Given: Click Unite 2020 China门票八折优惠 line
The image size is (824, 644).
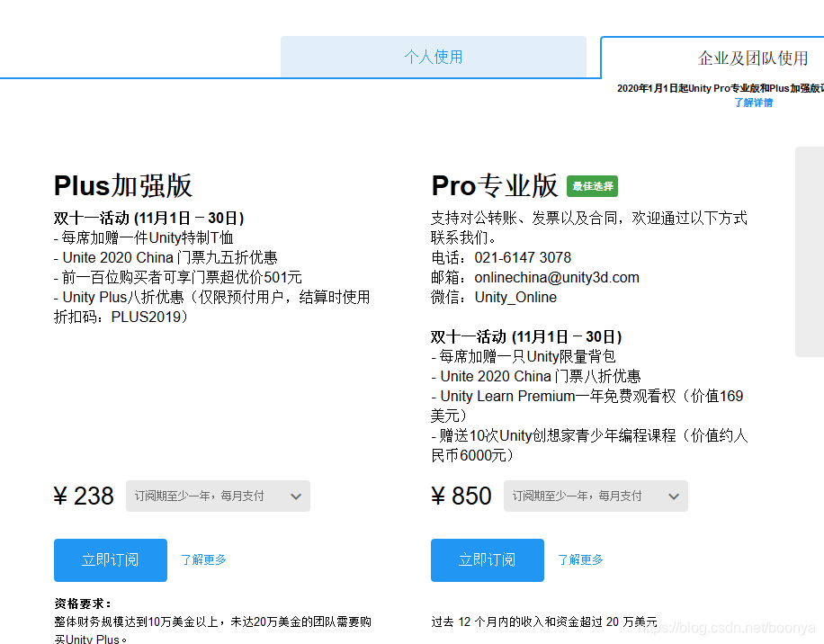Looking at the screenshot, I should pyautogui.click(x=536, y=376).
